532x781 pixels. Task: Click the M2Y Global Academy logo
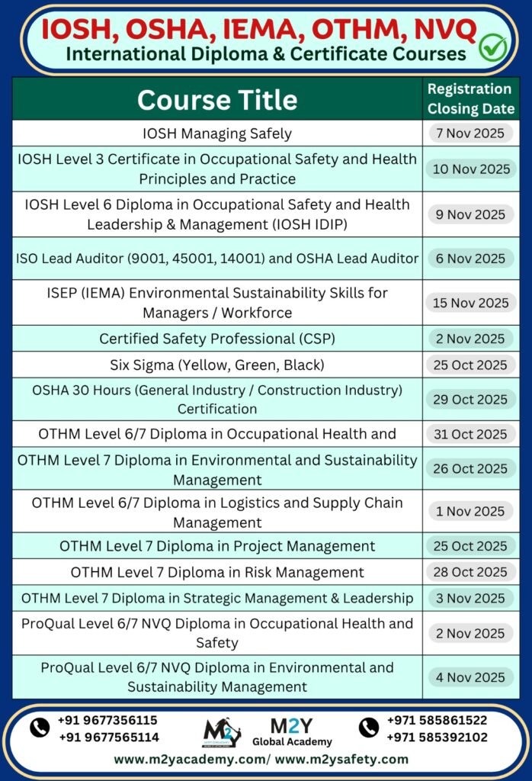click(x=222, y=732)
